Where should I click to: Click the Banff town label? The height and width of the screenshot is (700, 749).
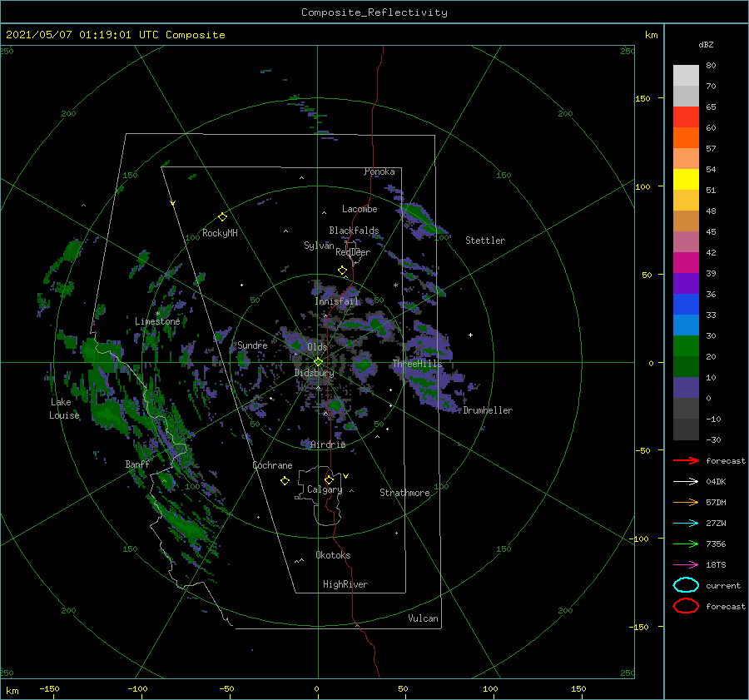tap(137, 464)
